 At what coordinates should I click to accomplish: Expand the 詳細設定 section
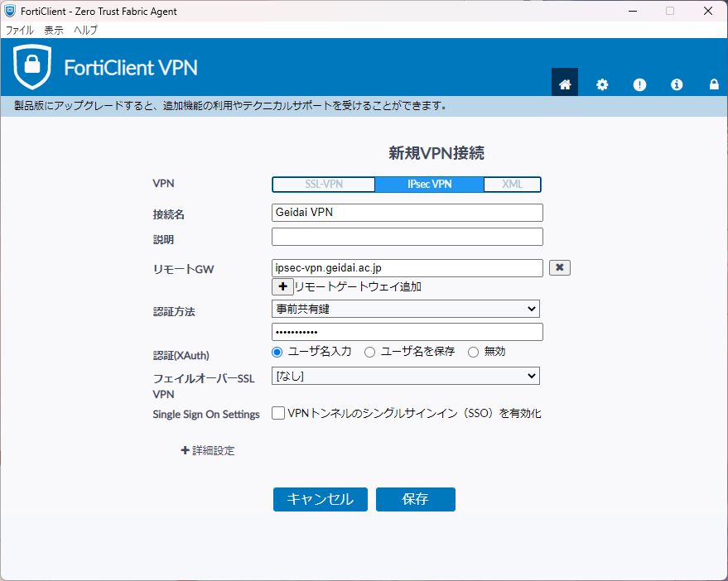[208, 451]
